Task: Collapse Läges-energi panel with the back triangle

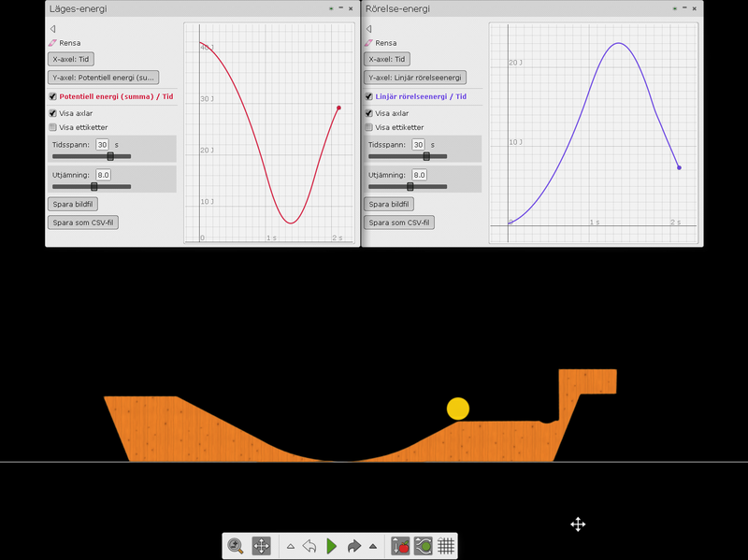Action: [x=53, y=29]
